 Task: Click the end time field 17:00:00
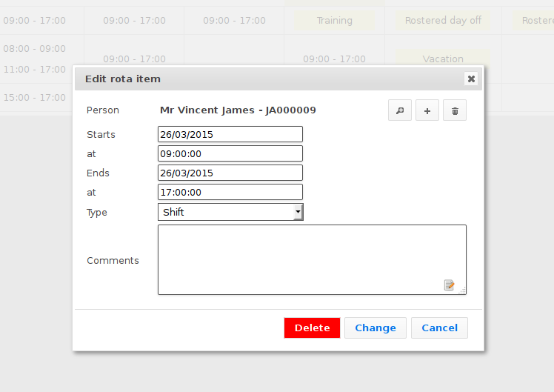230,192
